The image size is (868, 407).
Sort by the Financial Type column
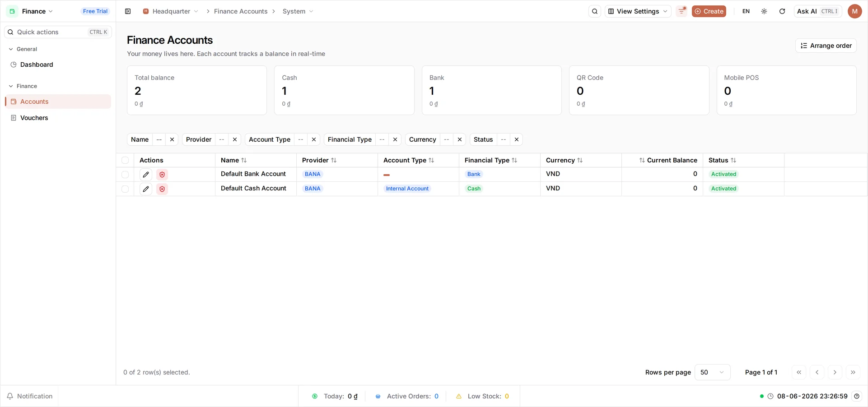[x=491, y=160]
